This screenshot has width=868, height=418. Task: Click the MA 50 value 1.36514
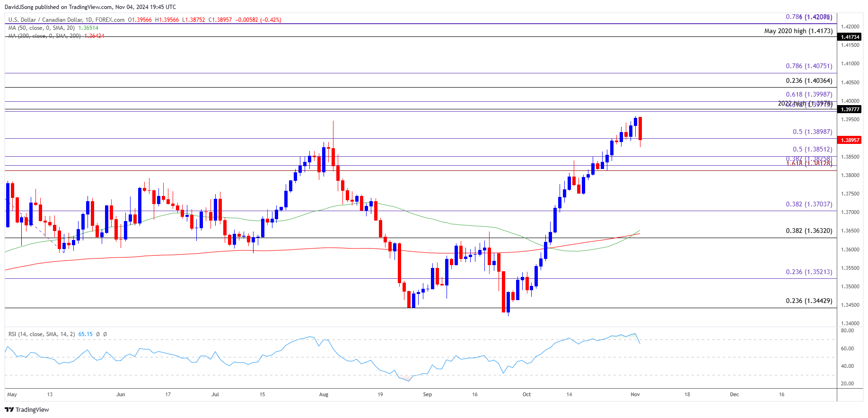[88, 28]
